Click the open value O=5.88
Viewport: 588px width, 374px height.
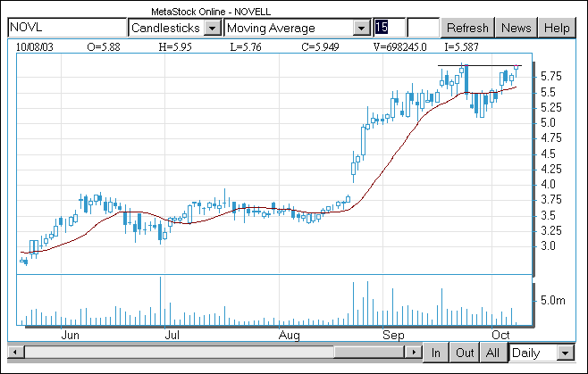coord(104,46)
